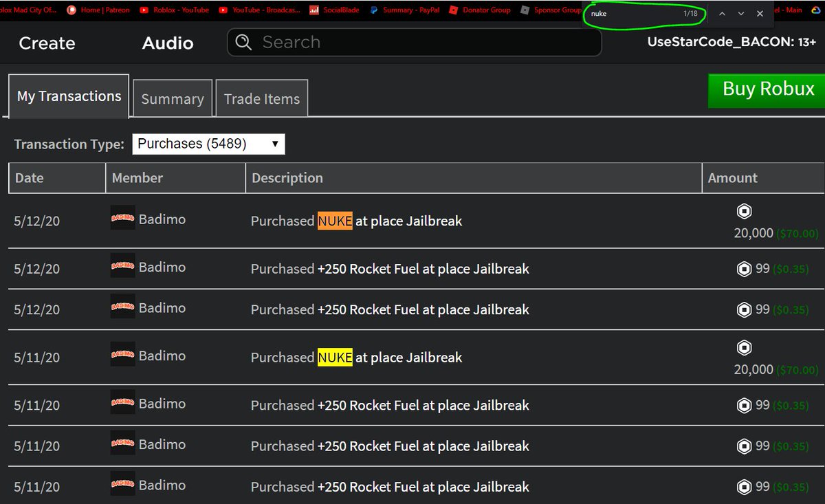This screenshot has height=504, width=825.
Task: Switch to the Trade Items tab
Action: pyautogui.click(x=262, y=99)
